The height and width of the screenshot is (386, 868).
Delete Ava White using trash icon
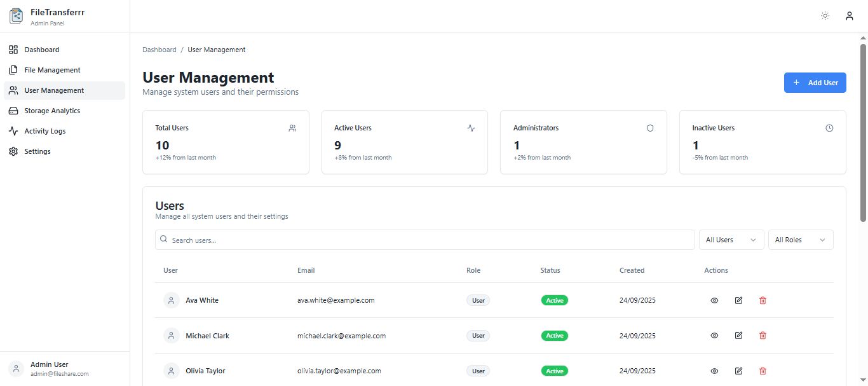pyautogui.click(x=763, y=300)
